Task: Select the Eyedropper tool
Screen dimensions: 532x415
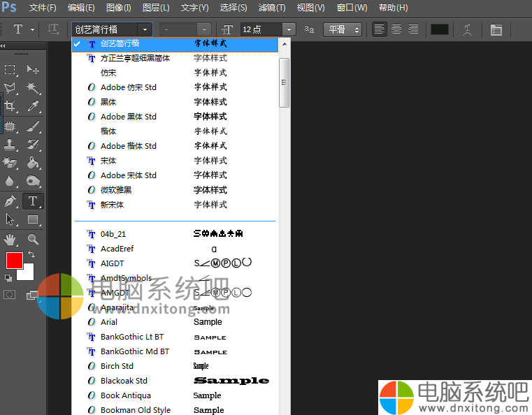Action: (x=33, y=106)
